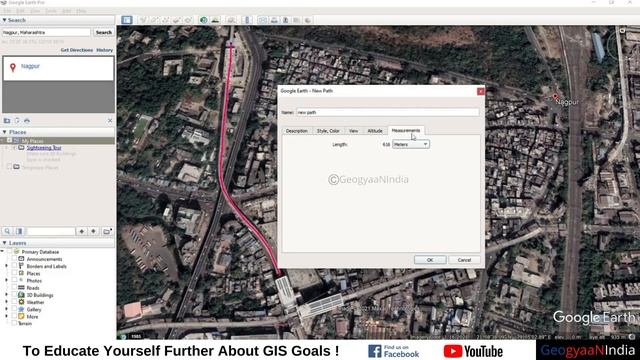Click Cancel in the New Path dialog

click(x=464, y=260)
